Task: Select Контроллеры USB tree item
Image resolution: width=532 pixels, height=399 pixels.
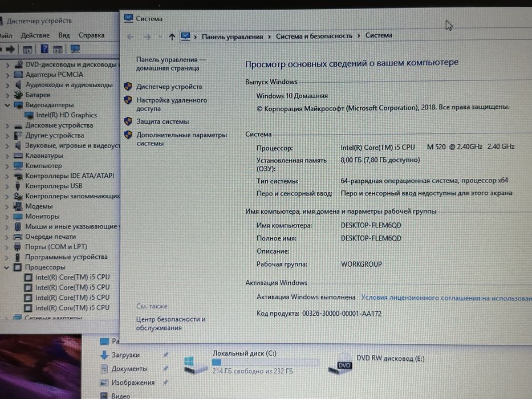Action: [54, 186]
